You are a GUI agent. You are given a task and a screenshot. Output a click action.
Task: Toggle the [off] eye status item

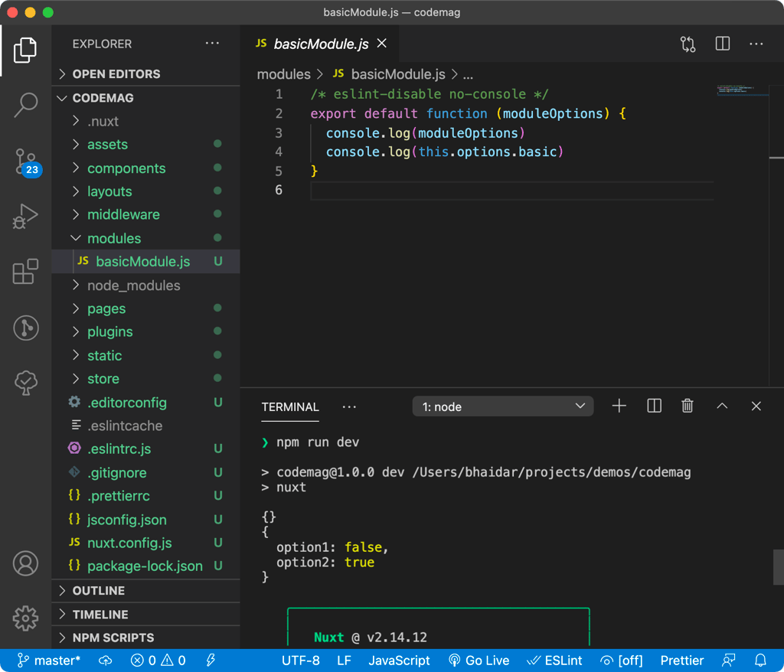[x=622, y=661]
